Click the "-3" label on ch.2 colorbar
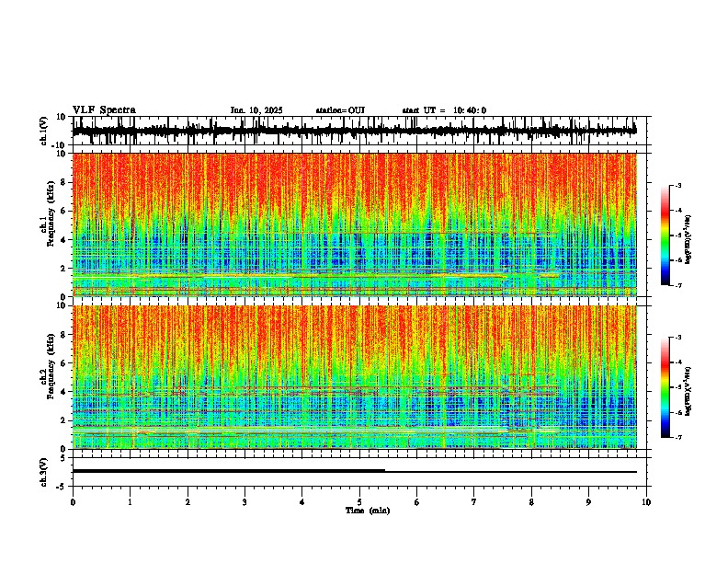The image size is (728, 563). (x=678, y=338)
